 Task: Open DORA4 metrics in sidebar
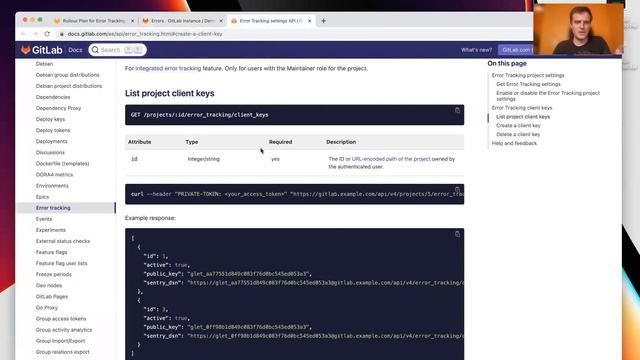pyautogui.click(x=54, y=175)
